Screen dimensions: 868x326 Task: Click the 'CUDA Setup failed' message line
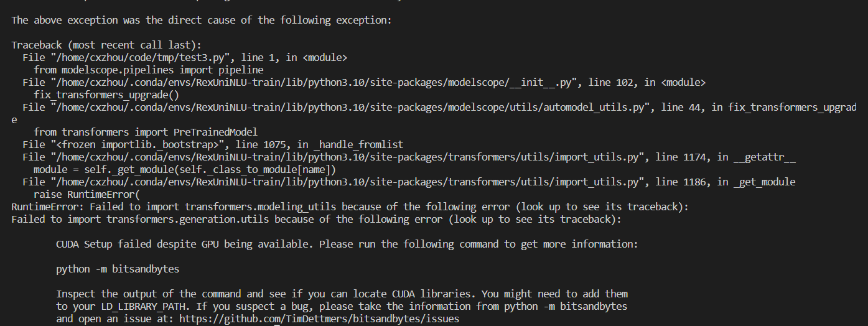coord(347,244)
